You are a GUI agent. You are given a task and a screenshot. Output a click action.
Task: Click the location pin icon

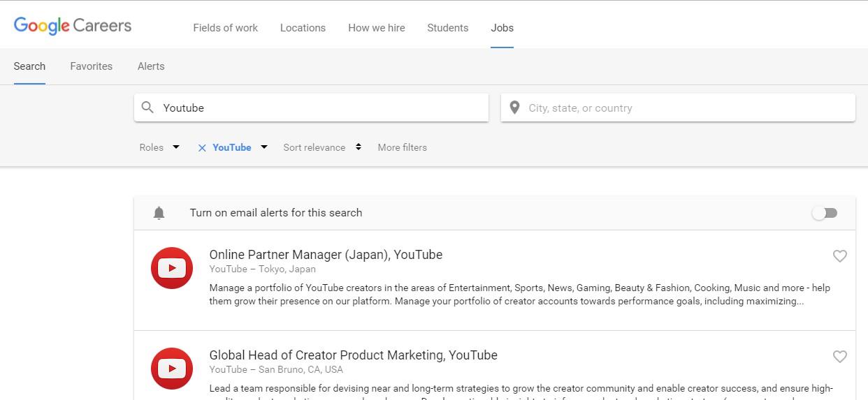click(515, 108)
